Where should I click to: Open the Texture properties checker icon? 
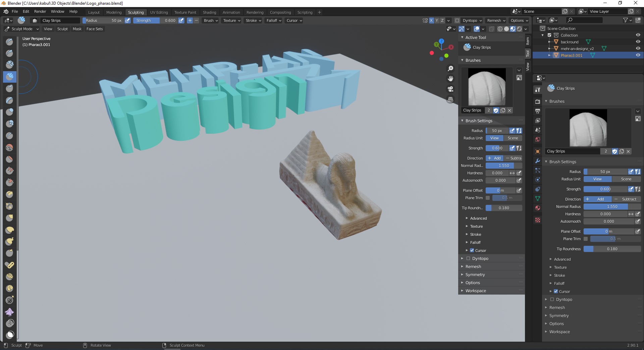coord(538,220)
